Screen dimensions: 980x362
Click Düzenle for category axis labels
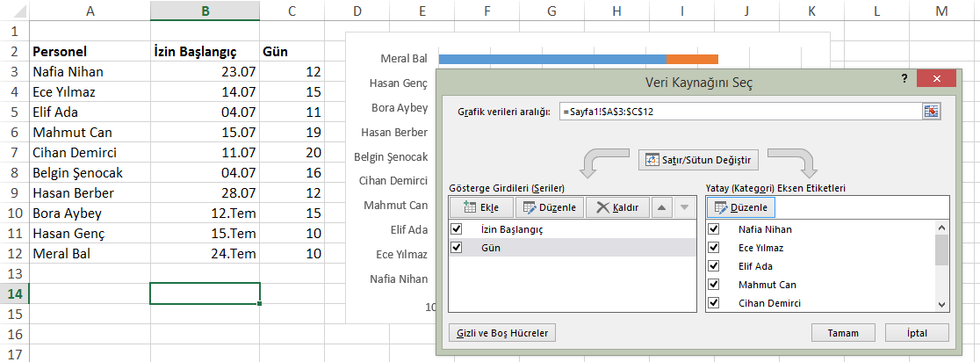coord(740,207)
